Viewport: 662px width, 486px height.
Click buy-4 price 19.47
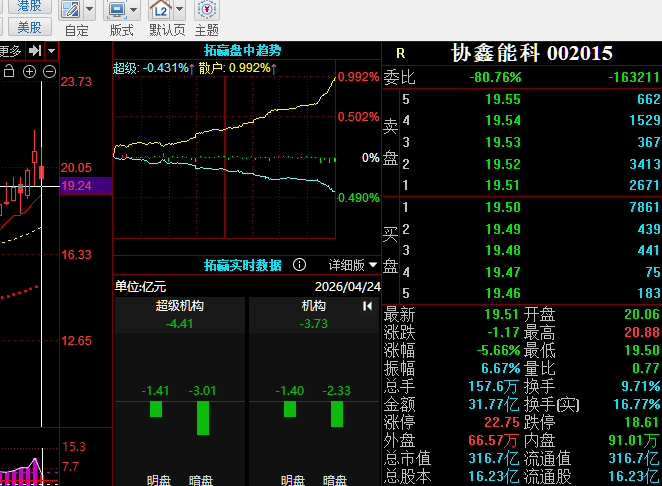503,272
